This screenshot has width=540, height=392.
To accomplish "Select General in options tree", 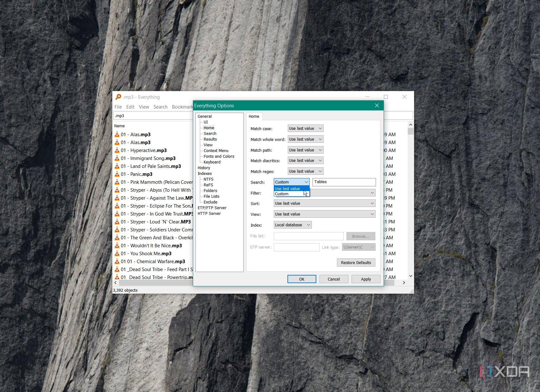I will pyautogui.click(x=205, y=116).
